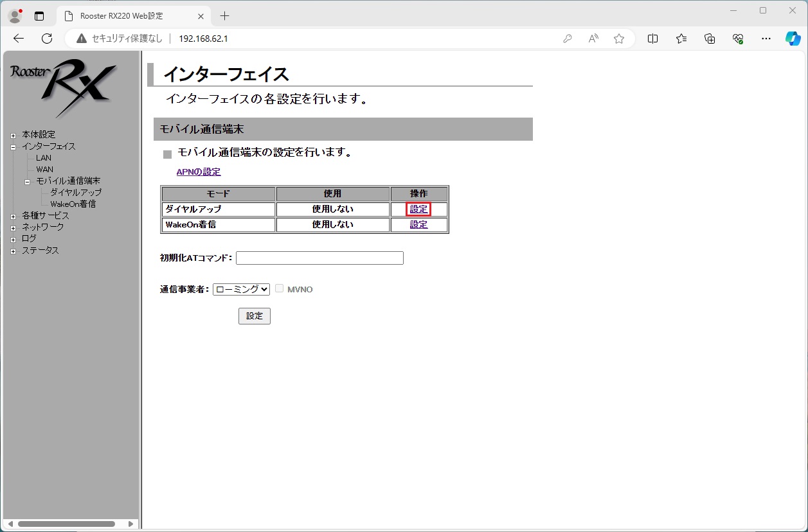Open a new browser tab

[224, 16]
